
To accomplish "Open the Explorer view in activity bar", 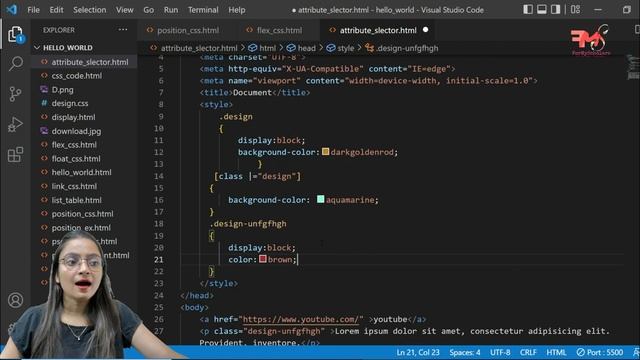I will (16, 34).
